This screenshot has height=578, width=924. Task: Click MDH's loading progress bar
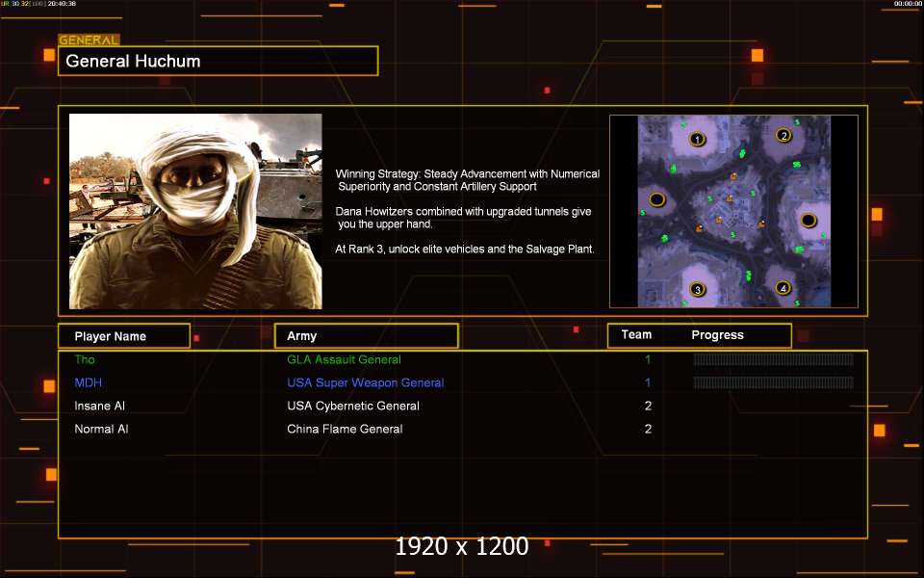click(x=773, y=382)
